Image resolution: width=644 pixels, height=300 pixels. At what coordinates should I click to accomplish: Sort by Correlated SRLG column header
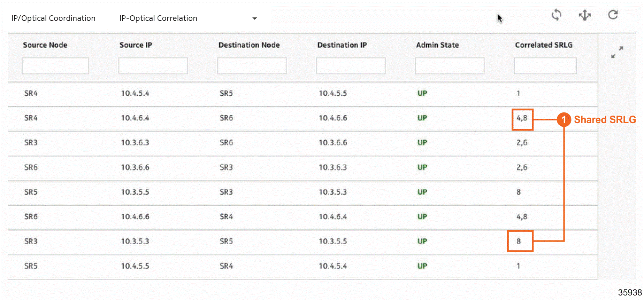tap(544, 45)
